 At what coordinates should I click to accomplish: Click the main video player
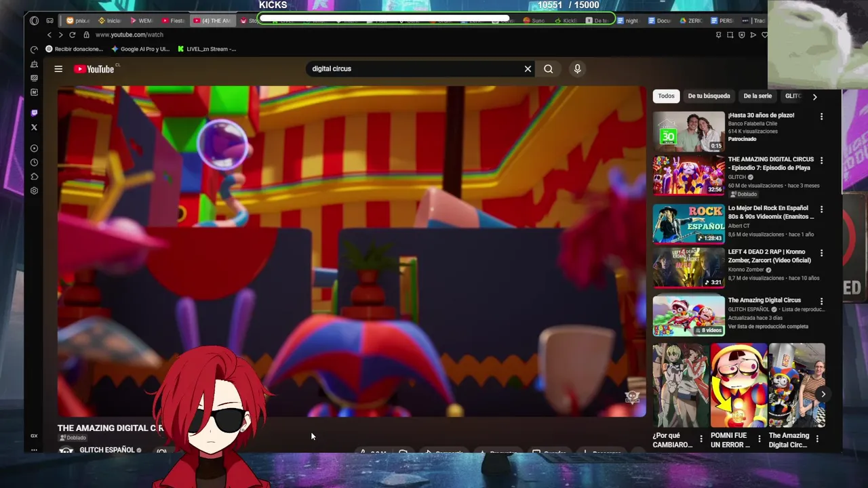[x=351, y=251]
